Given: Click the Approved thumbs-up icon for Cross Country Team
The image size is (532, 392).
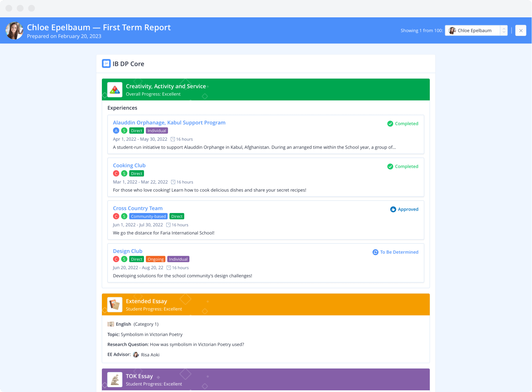Looking at the screenshot, I should [393, 209].
